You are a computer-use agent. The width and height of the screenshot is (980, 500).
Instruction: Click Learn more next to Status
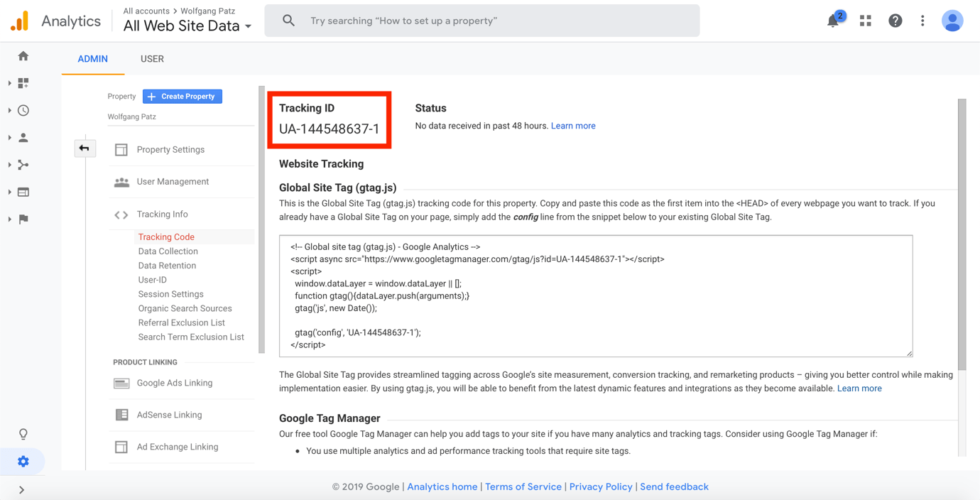573,126
